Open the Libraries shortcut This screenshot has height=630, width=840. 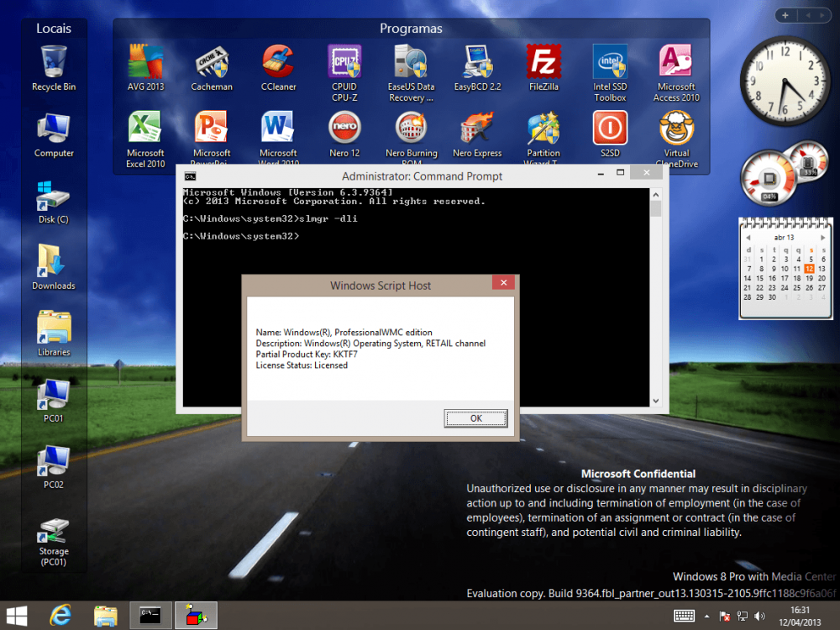click(54, 333)
